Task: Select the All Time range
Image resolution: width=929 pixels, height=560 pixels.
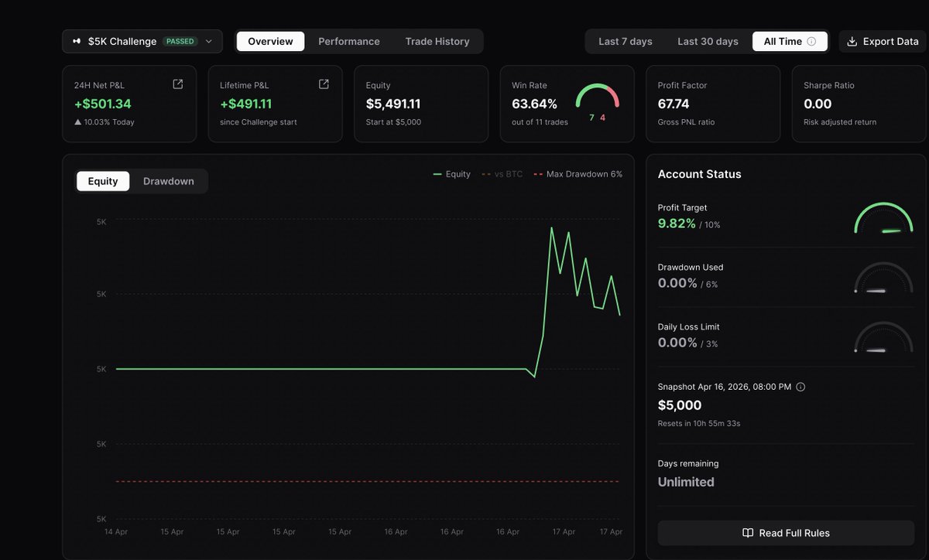Action: [790, 42]
